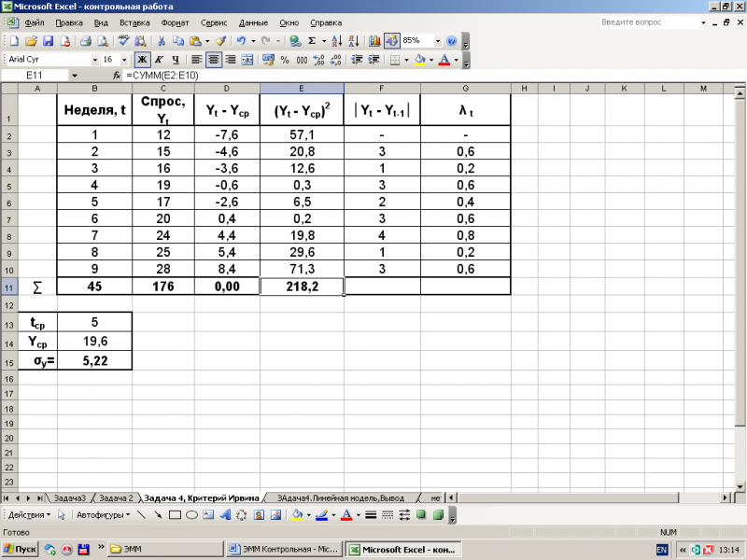747x560 pixels.
Task: Toggle bold formatting (Ж)
Action: click(142, 60)
